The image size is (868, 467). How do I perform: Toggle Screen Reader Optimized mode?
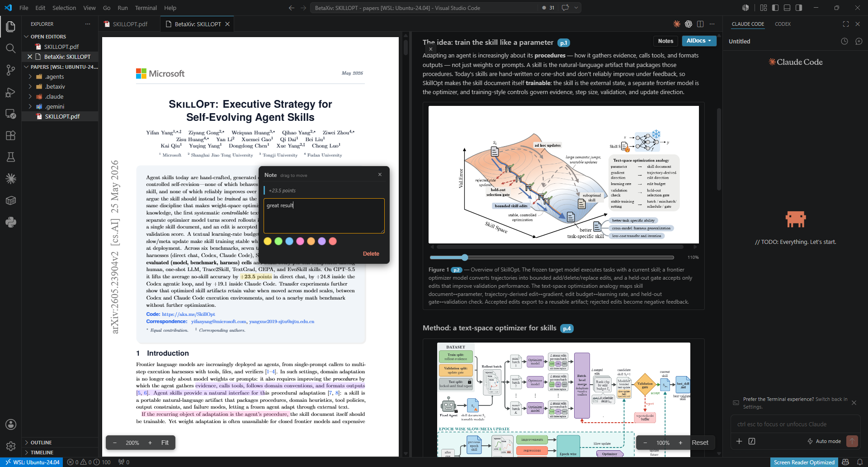(804, 462)
